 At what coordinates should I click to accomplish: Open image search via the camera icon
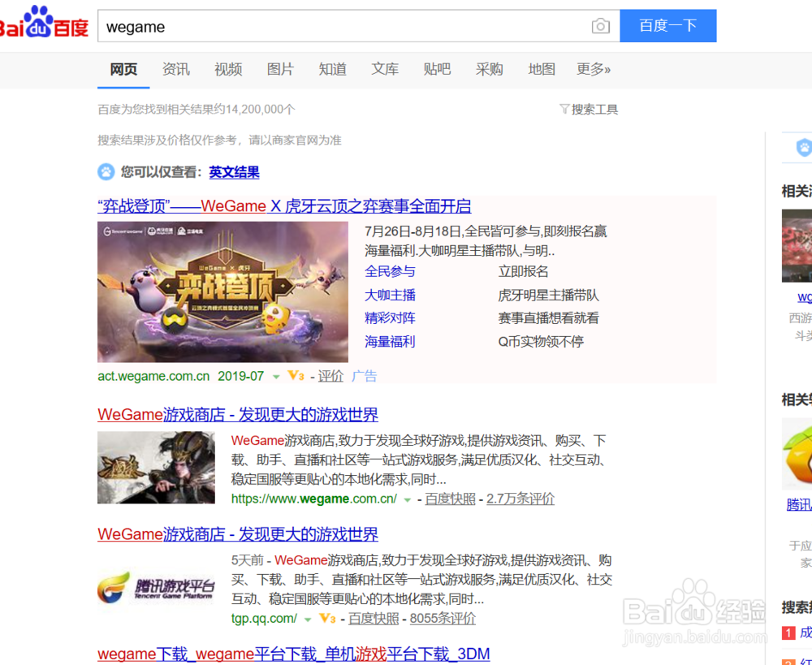(x=600, y=26)
